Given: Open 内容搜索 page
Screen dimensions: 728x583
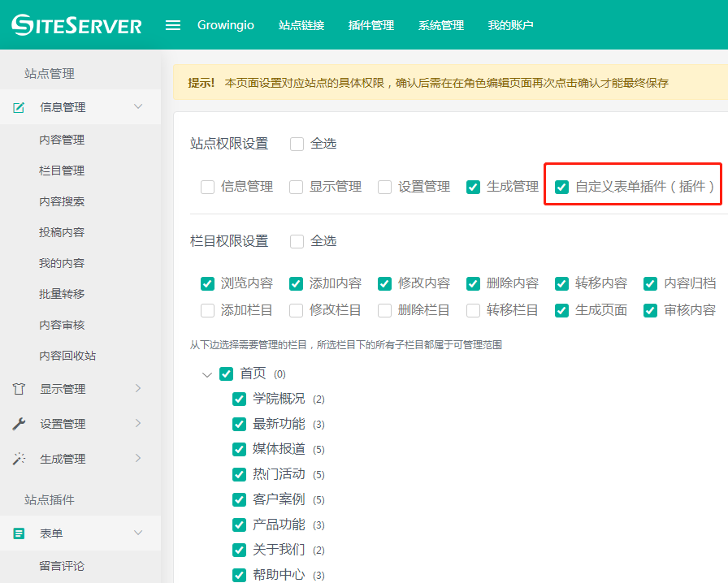Looking at the screenshot, I should (x=62, y=201).
